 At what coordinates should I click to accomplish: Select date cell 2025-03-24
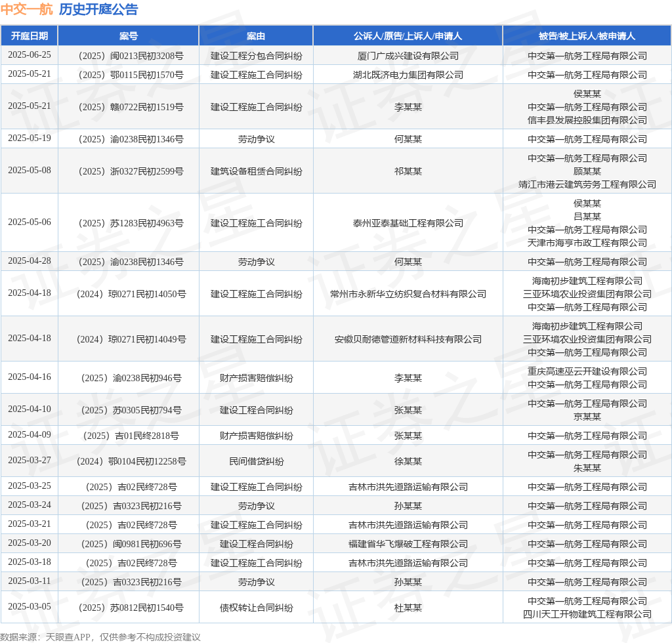click(29, 505)
